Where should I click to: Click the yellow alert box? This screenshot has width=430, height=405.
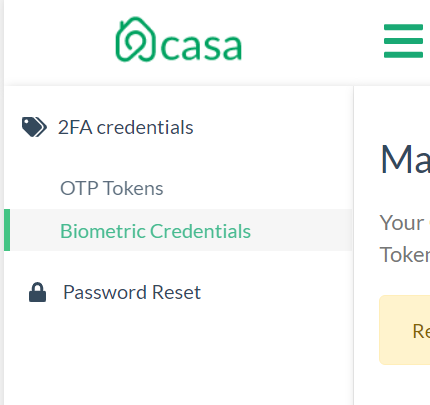click(x=404, y=330)
